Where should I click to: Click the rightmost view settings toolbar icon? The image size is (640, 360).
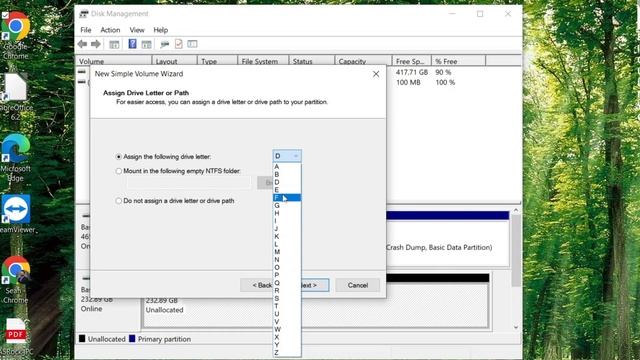pyautogui.click(x=192, y=44)
